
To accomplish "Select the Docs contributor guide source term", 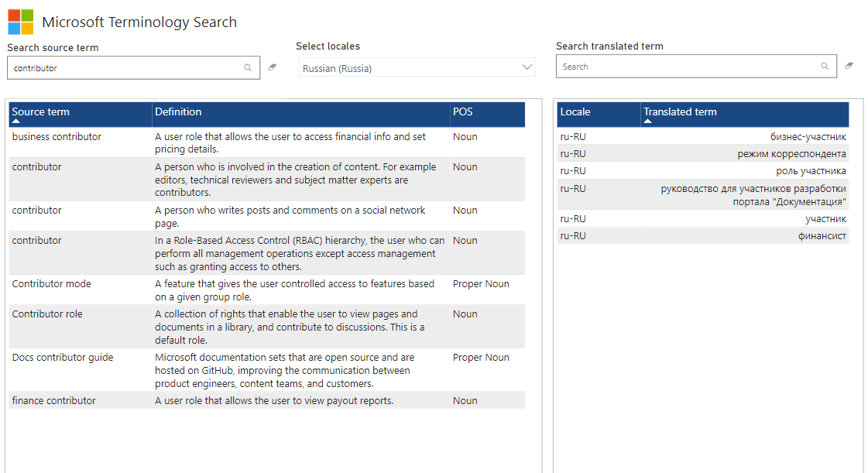I will point(63,358).
